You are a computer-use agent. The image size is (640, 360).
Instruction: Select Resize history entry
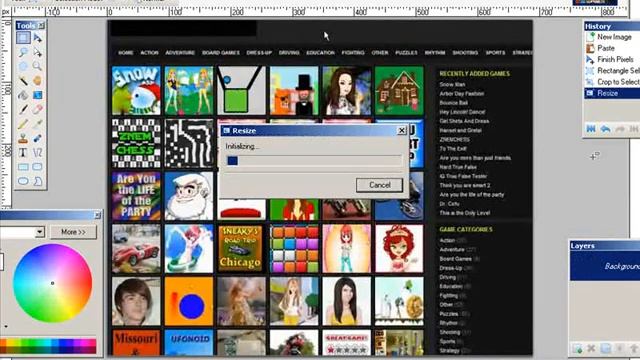pyautogui.click(x=612, y=93)
